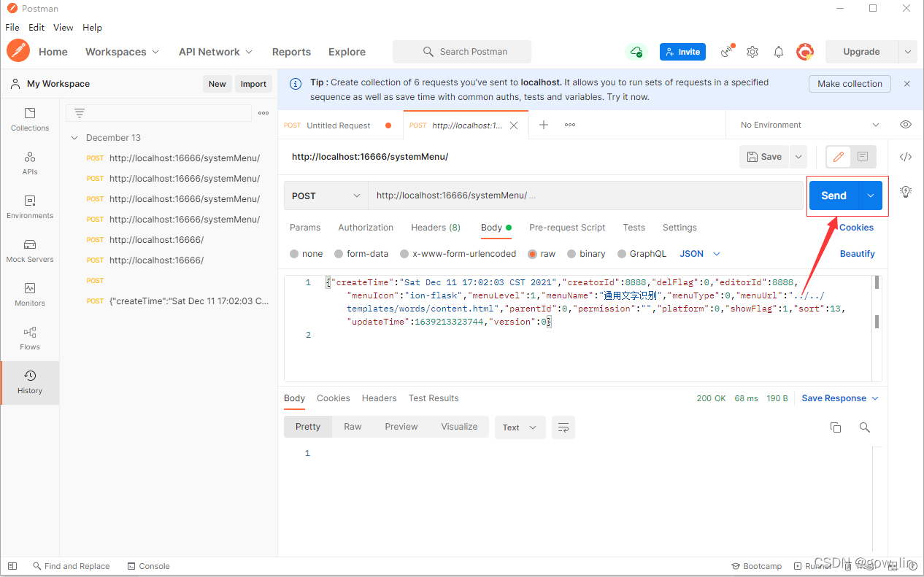Viewport: 924px width, 577px height.
Task: Switch to the Untitled Request tab
Action: (339, 125)
